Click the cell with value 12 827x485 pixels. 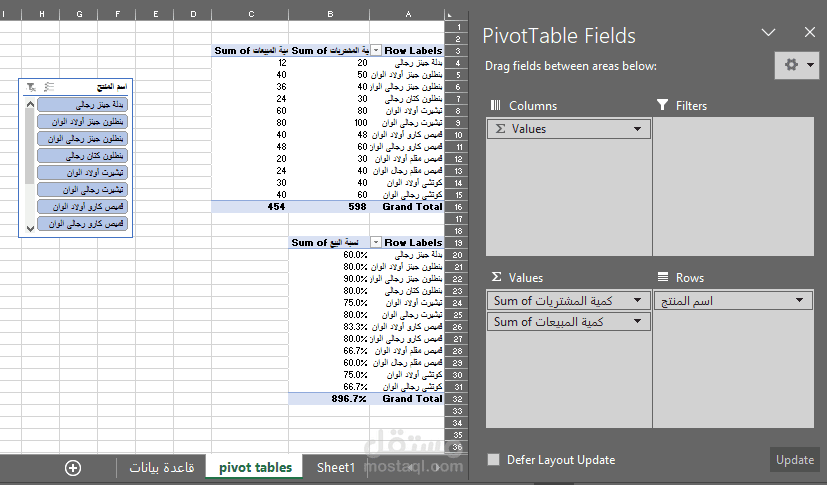250,63
